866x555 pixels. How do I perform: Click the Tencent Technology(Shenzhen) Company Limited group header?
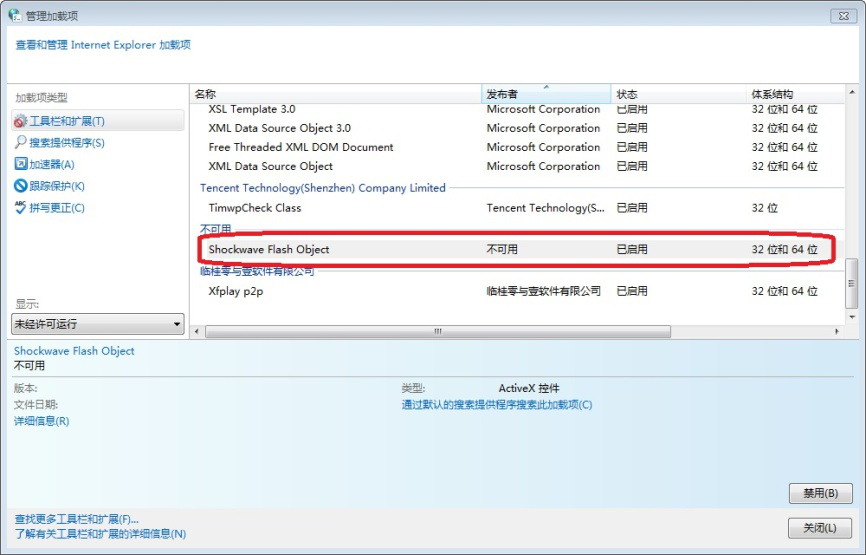(323, 188)
